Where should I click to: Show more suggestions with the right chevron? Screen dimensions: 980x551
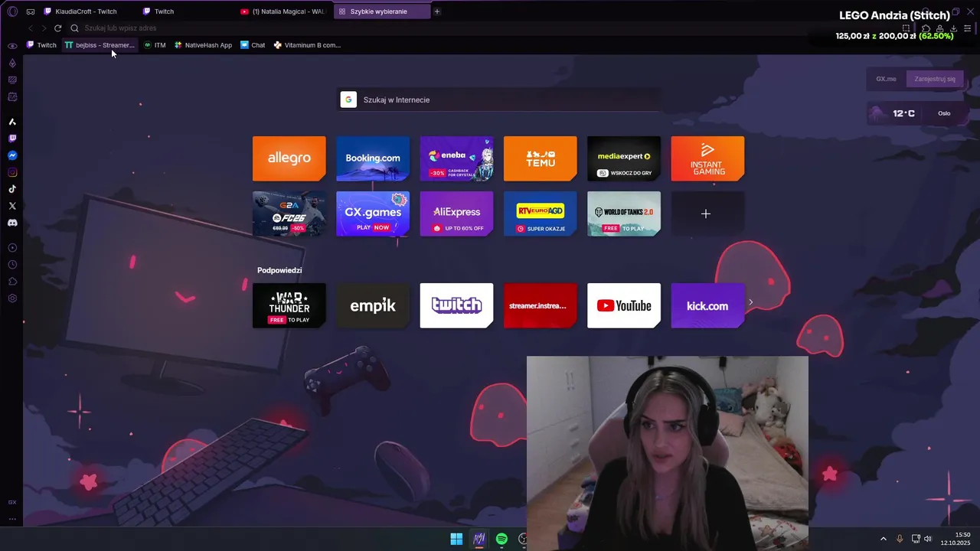750,302
